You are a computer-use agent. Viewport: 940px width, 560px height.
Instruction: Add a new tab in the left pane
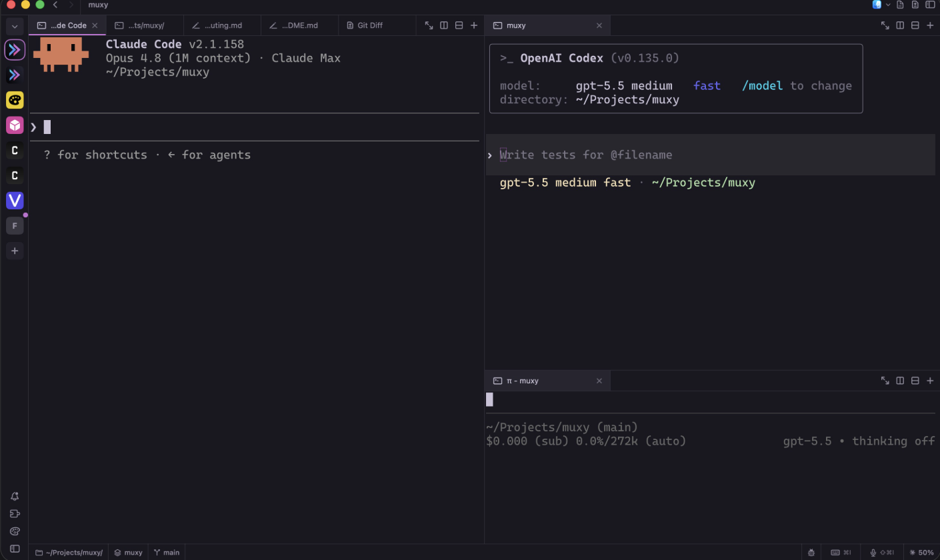474,25
